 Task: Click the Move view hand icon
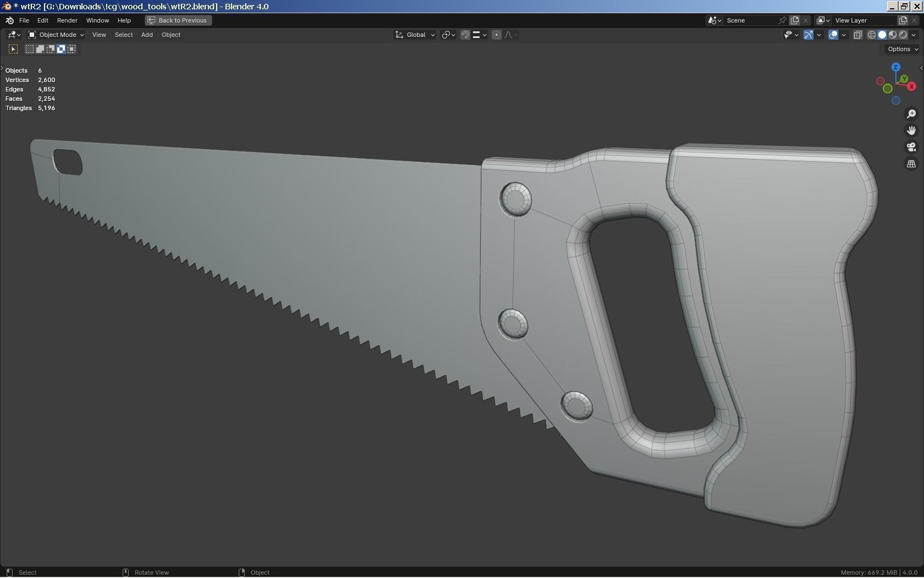tap(911, 130)
